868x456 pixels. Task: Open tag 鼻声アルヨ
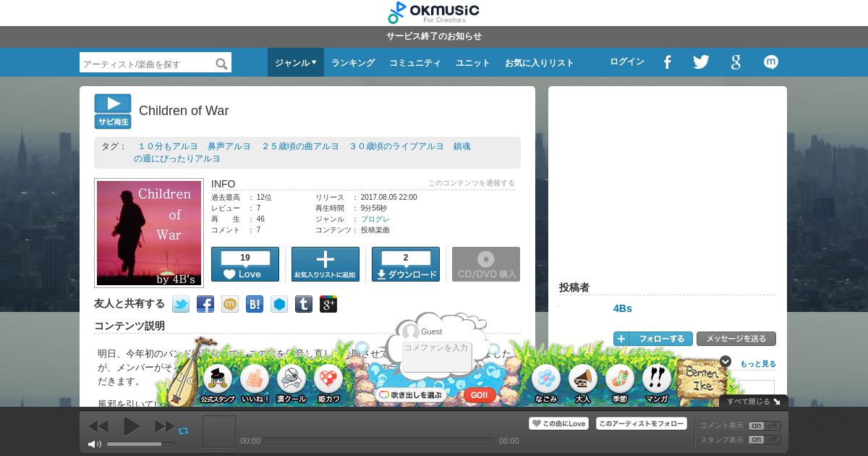click(x=229, y=146)
